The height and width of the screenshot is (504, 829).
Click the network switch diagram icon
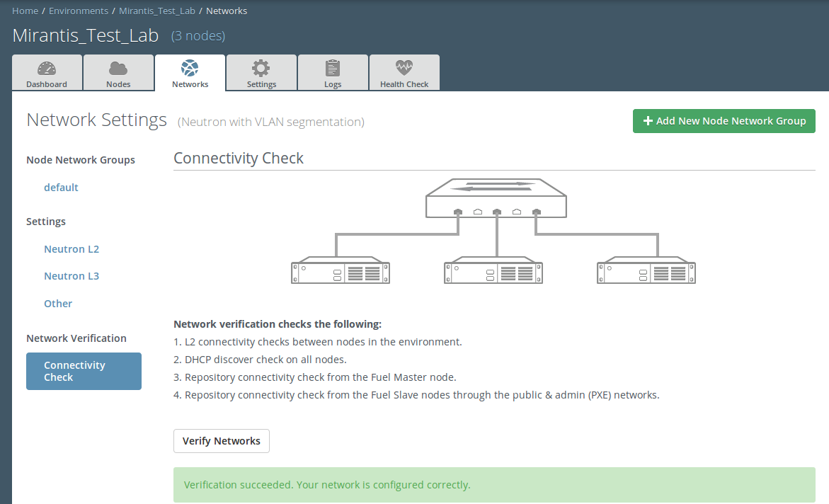[496, 198]
